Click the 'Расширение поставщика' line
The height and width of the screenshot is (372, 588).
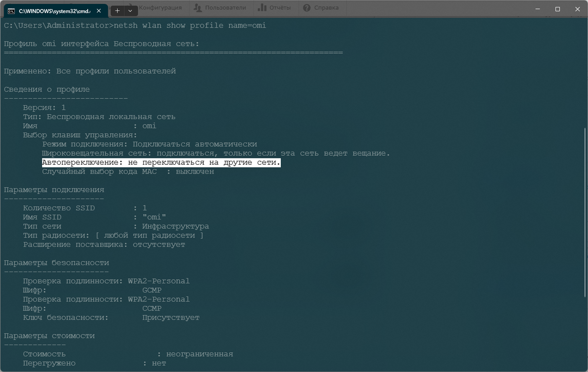coord(104,245)
